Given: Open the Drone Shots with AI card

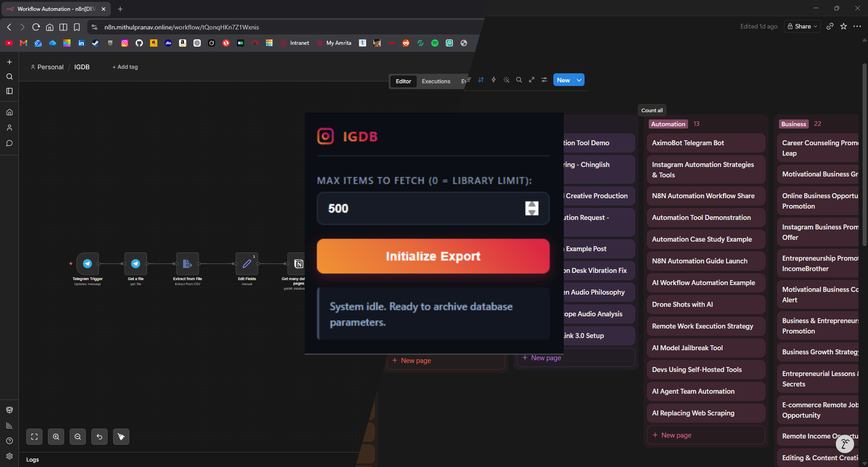Looking at the screenshot, I should 706,305.
